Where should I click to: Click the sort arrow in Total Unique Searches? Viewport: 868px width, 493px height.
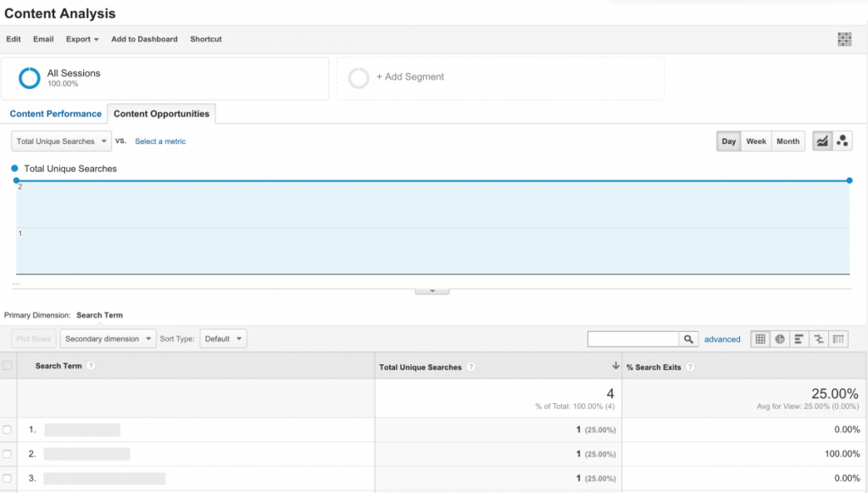coord(615,366)
